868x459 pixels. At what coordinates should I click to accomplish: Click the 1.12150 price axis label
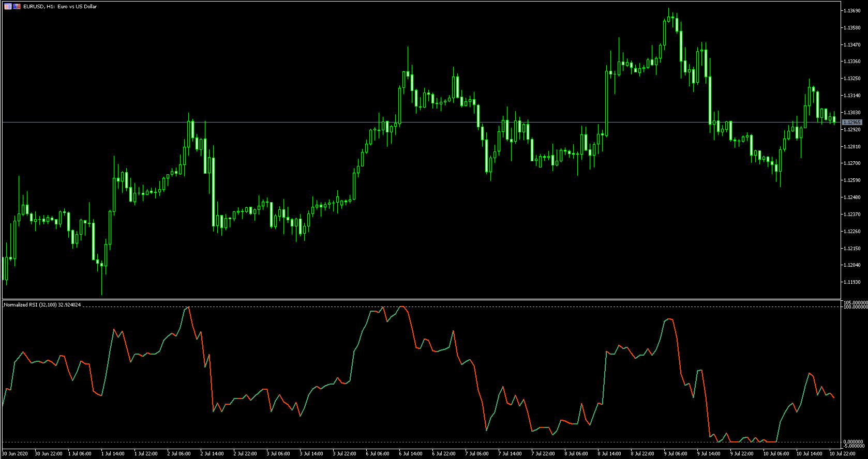(852, 249)
